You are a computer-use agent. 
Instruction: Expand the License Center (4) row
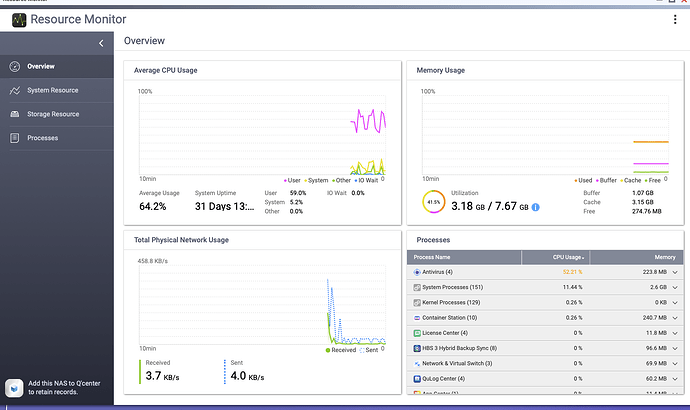(675, 333)
